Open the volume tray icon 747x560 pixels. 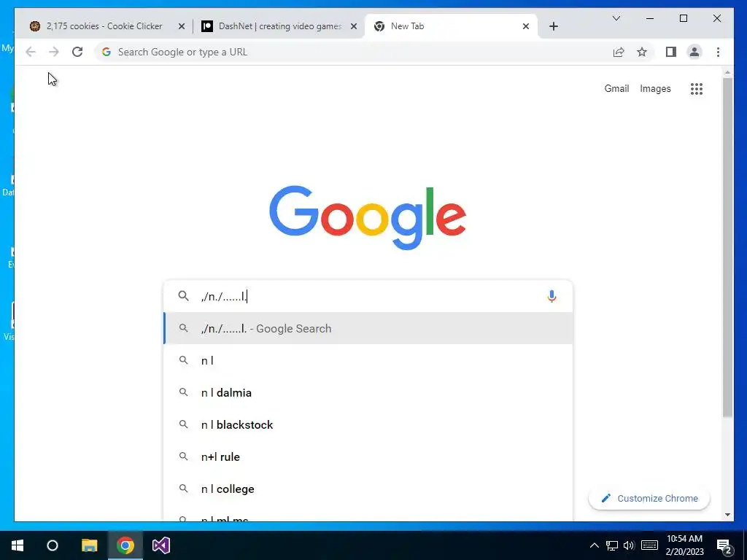point(629,545)
